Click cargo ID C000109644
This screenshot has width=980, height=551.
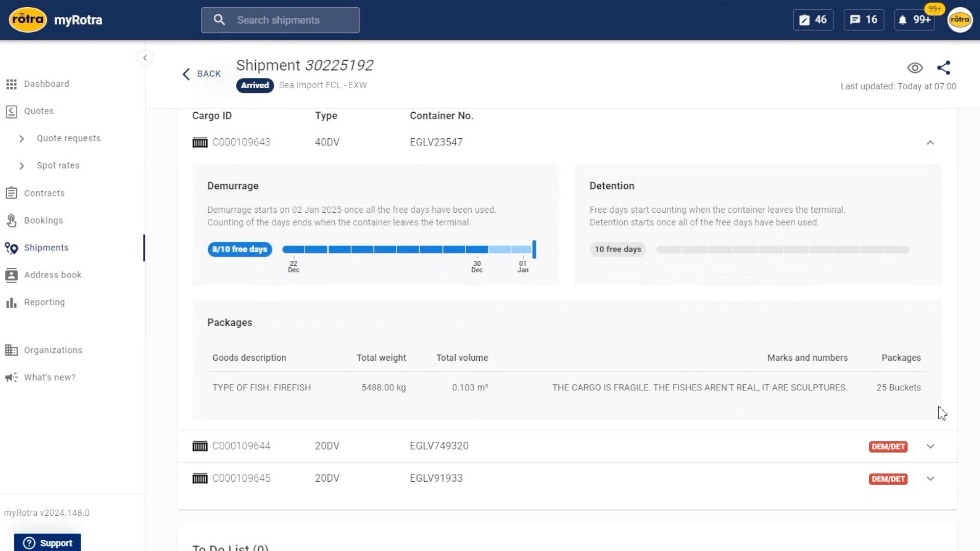point(241,446)
